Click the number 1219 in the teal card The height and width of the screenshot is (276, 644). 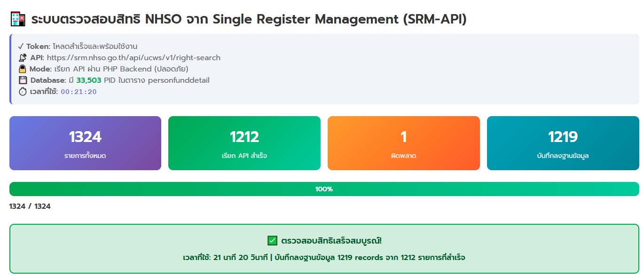click(563, 137)
